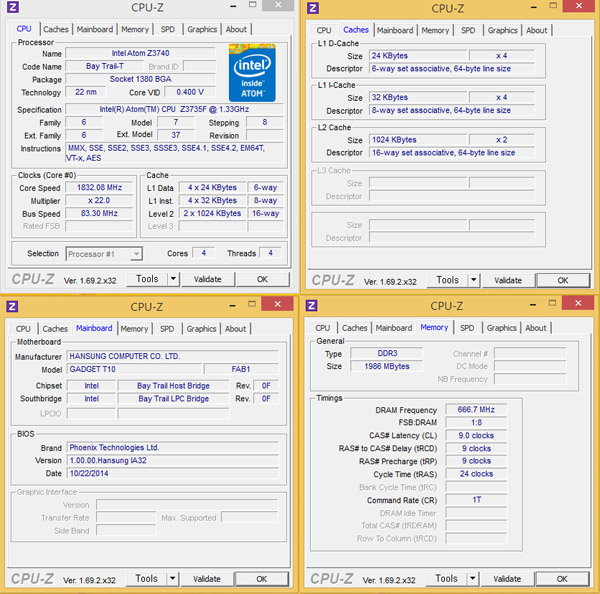
Task: Open the Graphics tab in the CPU window
Action: (x=202, y=29)
